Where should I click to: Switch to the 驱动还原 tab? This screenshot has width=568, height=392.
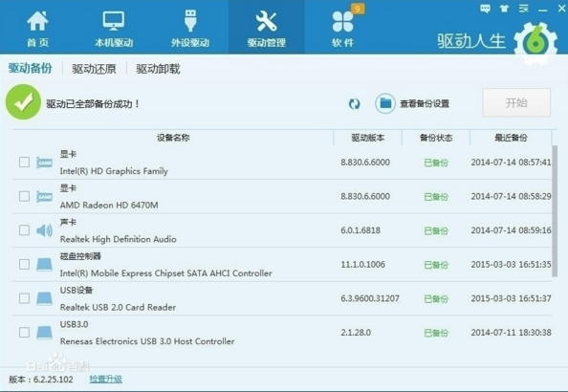point(94,69)
